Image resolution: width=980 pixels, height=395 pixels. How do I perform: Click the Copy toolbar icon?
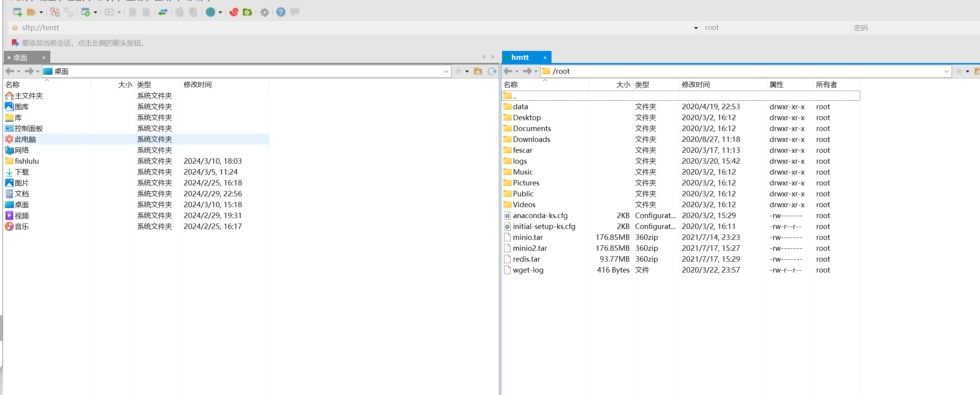point(179,12)
